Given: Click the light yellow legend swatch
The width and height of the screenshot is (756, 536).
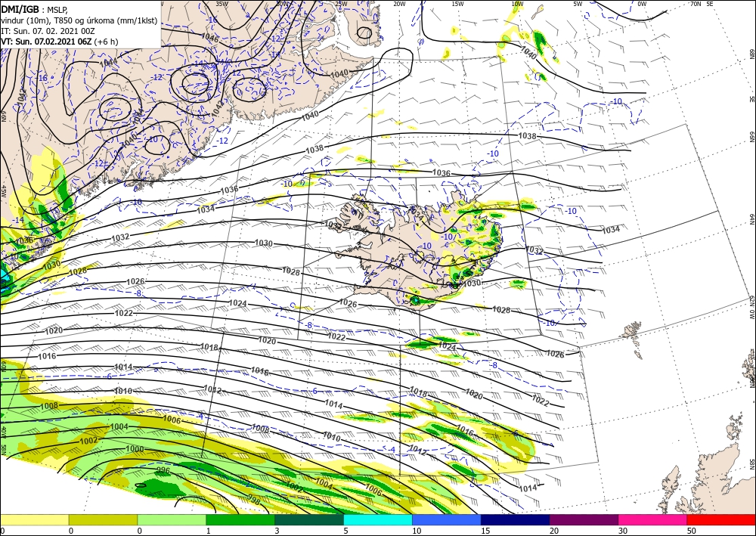Looking at the screenshot, I should (34, 520).
